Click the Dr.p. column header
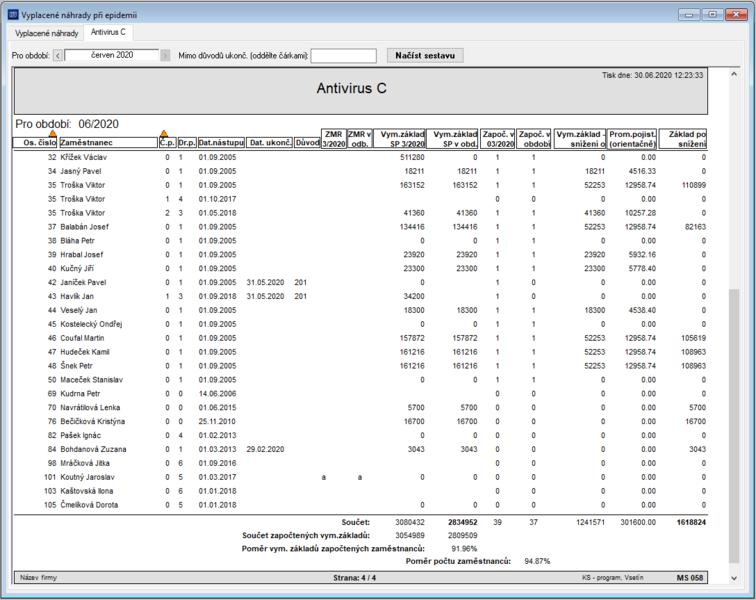This screenshot has width=756, height=600. [x=187, y=143]
